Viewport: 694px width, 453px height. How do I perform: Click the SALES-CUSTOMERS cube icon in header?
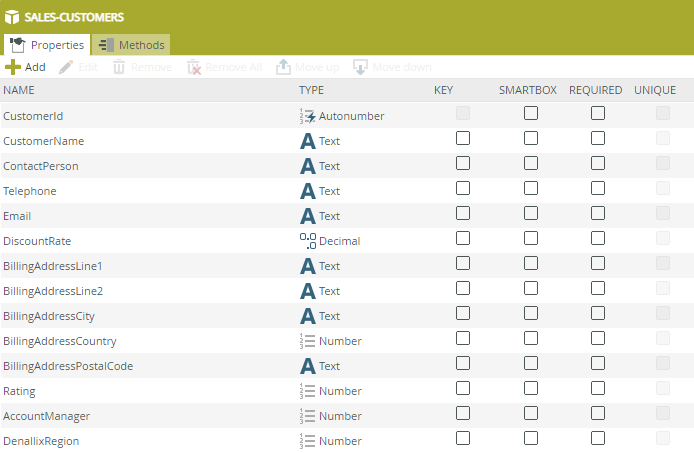(x=12, y=17)
